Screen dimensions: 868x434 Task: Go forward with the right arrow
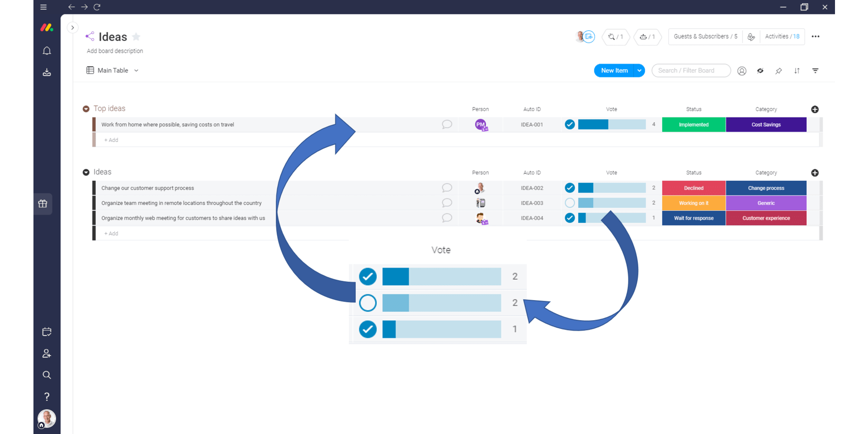tap(84, 7)
